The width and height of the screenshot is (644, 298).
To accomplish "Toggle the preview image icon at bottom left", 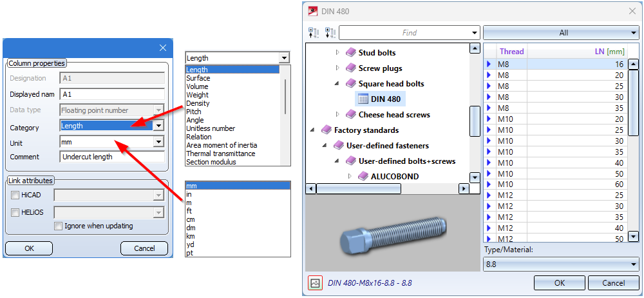I will pos(315,283).
